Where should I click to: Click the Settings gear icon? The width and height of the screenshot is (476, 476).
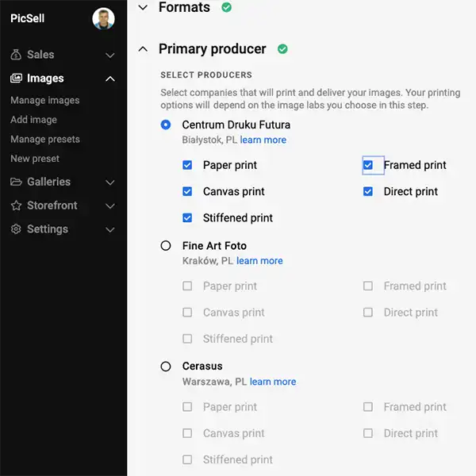pos(16,229)
